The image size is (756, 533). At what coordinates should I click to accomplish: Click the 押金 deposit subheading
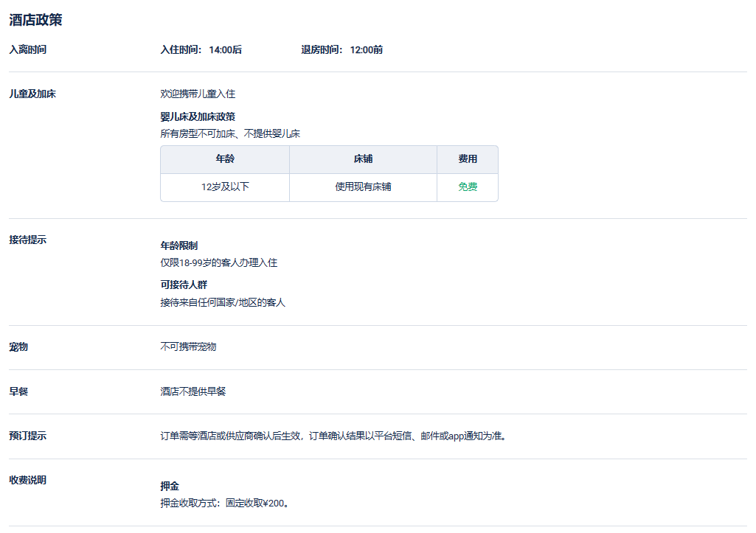(170, 487)
